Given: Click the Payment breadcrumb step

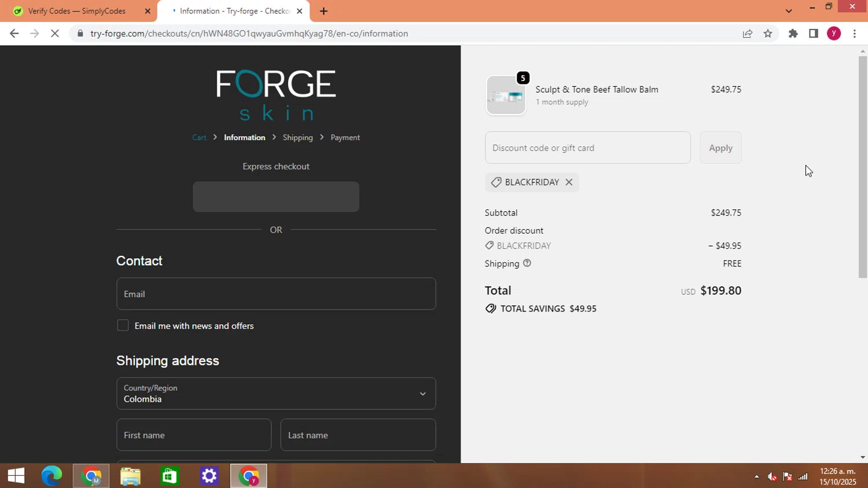Looking at the screenshot, I should (345, 137).
